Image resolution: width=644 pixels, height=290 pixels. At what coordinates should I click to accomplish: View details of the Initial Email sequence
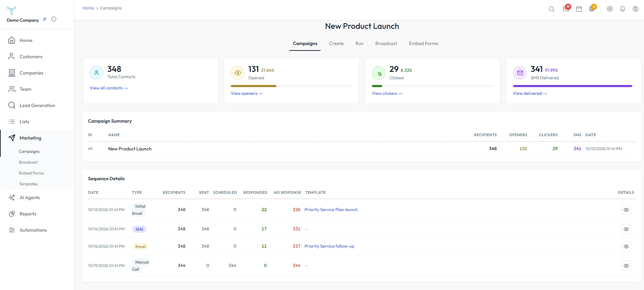click(626, 210)
